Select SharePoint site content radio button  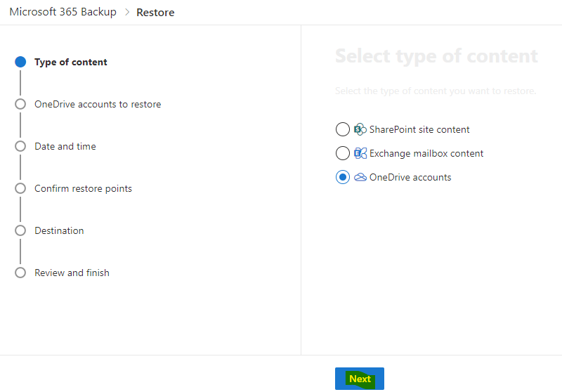tap(343, 129)
